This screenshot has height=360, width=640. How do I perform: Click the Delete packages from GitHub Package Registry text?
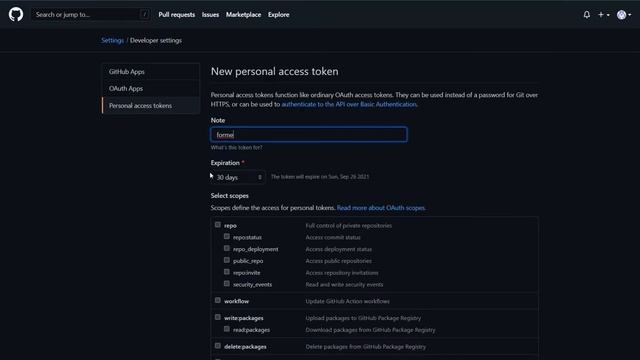coord(366,347)
